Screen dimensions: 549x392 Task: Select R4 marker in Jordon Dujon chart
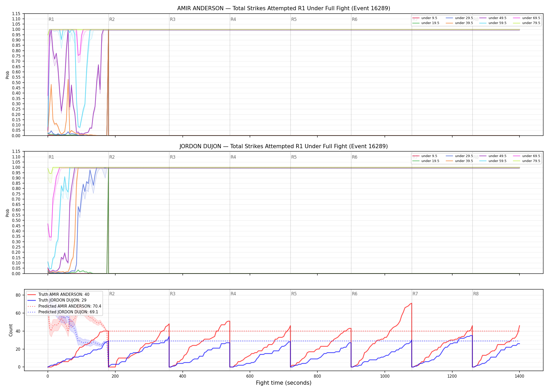233,157
